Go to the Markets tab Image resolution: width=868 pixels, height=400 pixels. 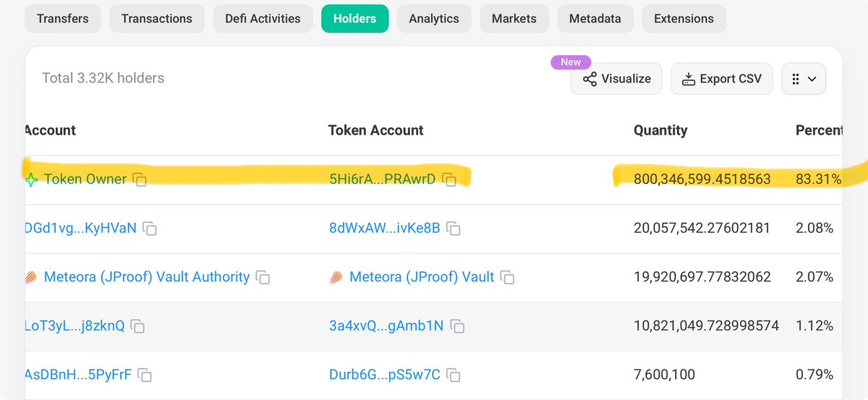(515, 19)
